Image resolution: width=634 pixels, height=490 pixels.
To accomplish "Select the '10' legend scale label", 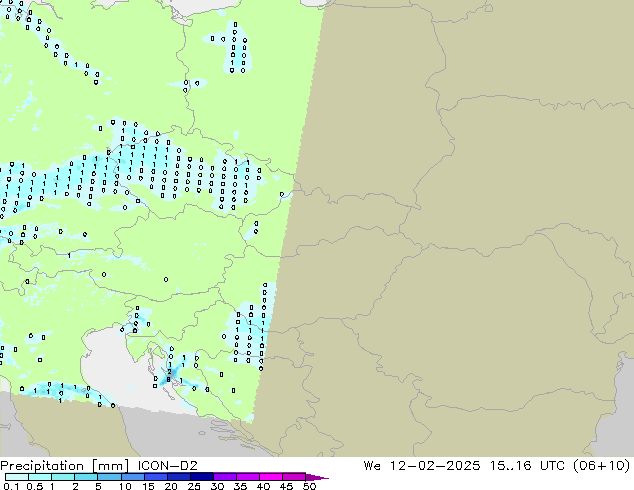I will (x=125, y=486).
